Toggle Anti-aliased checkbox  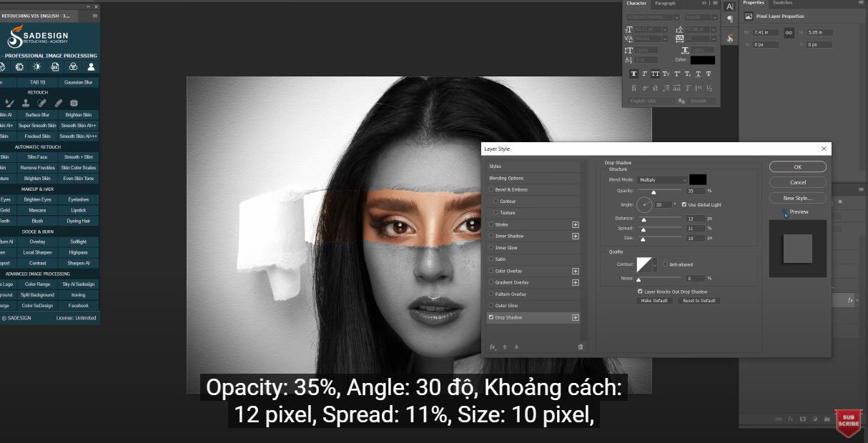[664, 264]
